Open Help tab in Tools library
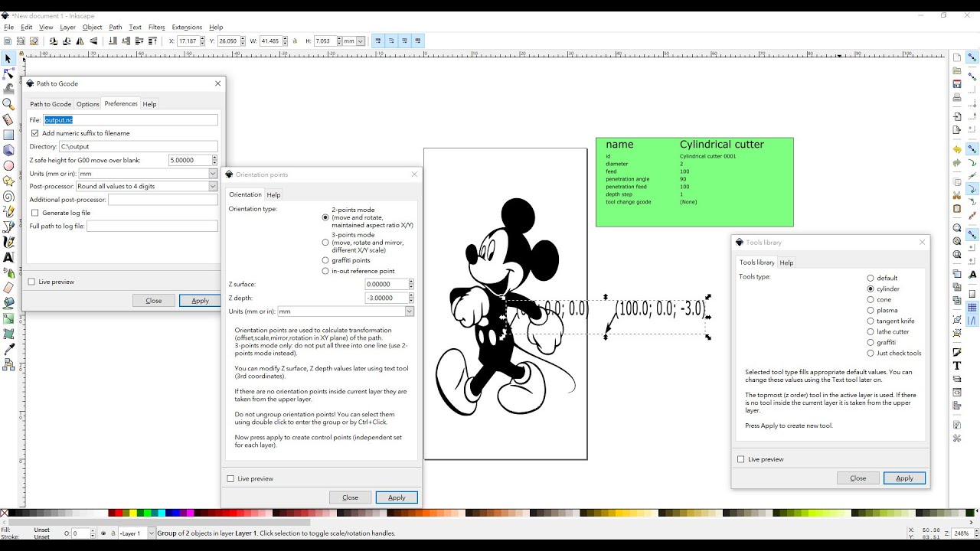The width and height of the screenshot is (980, 551). [x=786, y=262]
